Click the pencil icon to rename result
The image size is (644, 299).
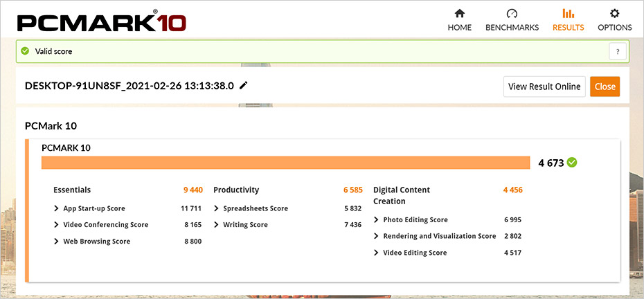click(x=244, y=85)
